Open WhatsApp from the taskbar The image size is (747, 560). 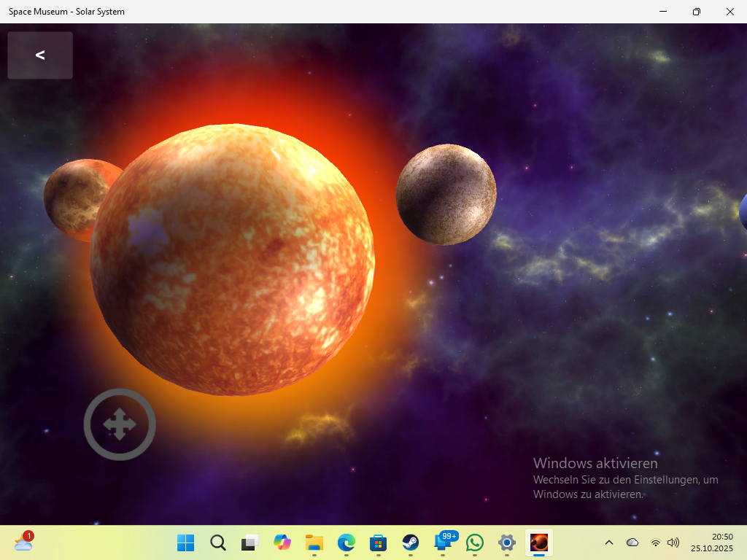tap(475, 542)
